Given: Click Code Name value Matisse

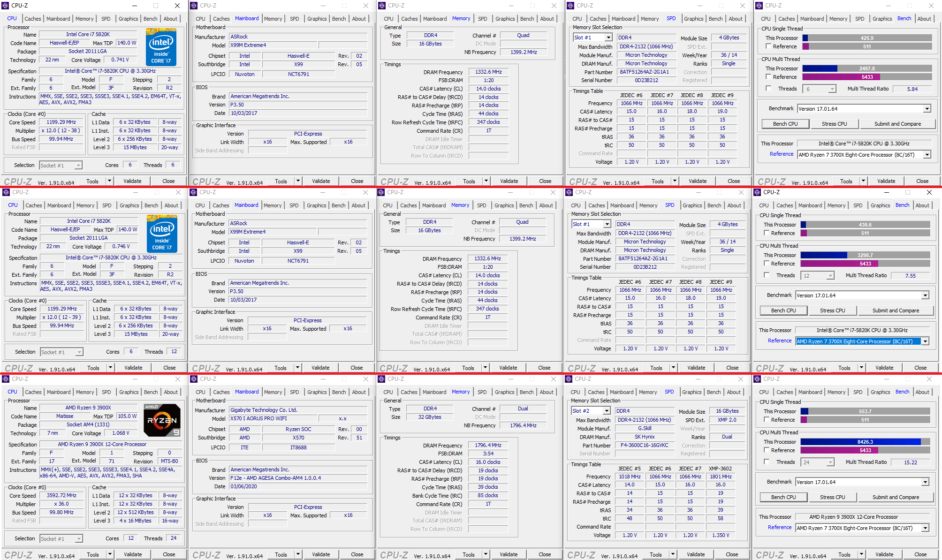Looking at the screenshot, I should [x=65, y=416].
